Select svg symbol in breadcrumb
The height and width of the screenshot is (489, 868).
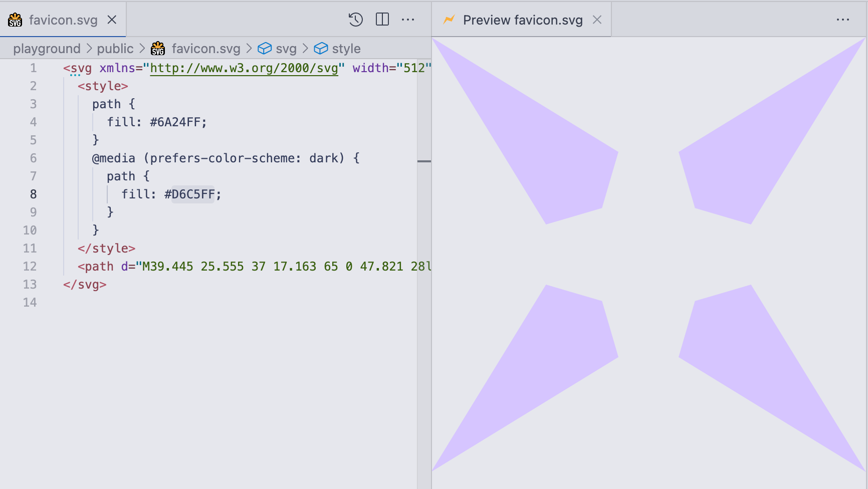(x=286, y=49)
